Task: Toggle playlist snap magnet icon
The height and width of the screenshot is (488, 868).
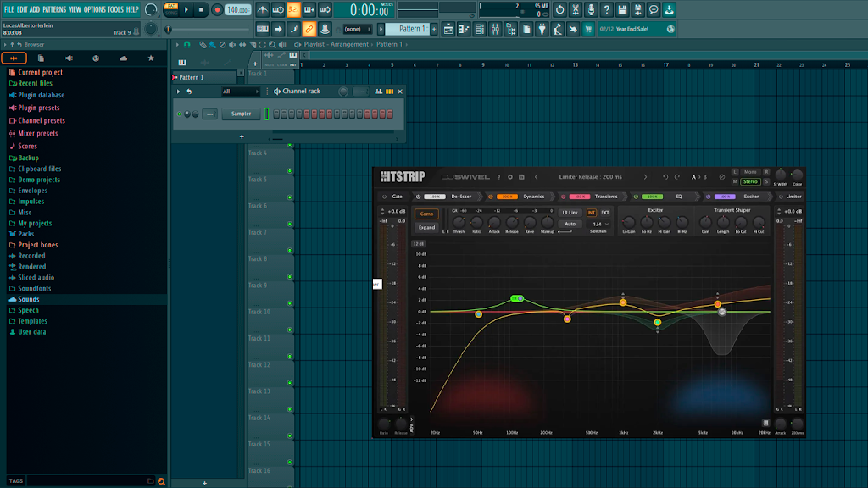Action: tap(187, 44)
